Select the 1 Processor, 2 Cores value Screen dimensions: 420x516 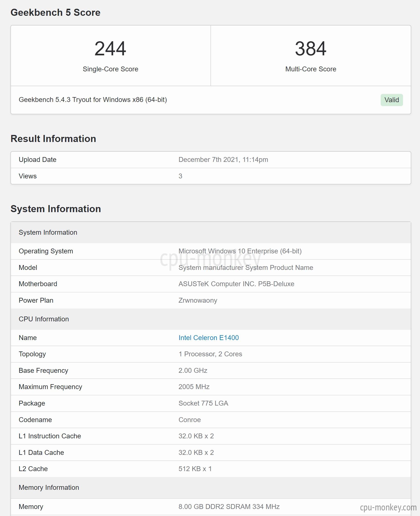pos(210,354)
